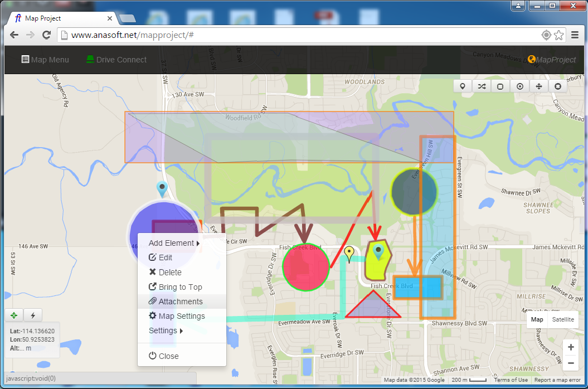
Task: Select the four-arrow move tool
Action: coord(539,86)
